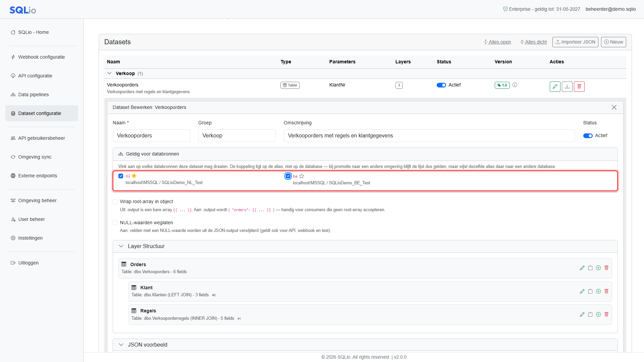This screenshot has width=644, height=362.
Task: Close the Dataset Bewerken panel
Action: click(x=614, y=107)
